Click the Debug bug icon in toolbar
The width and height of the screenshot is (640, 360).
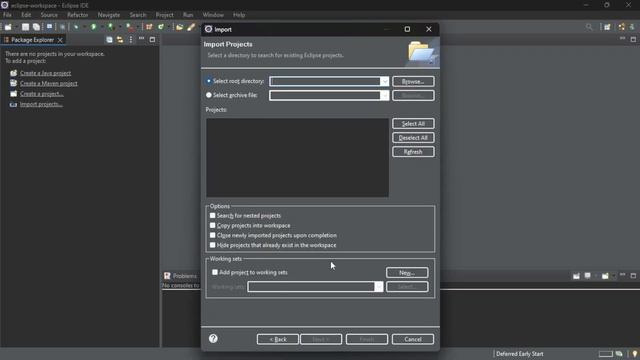(x=76, y=27)
